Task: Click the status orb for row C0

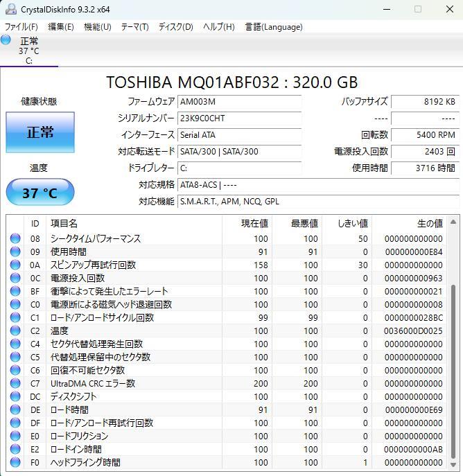Action: 15,304
